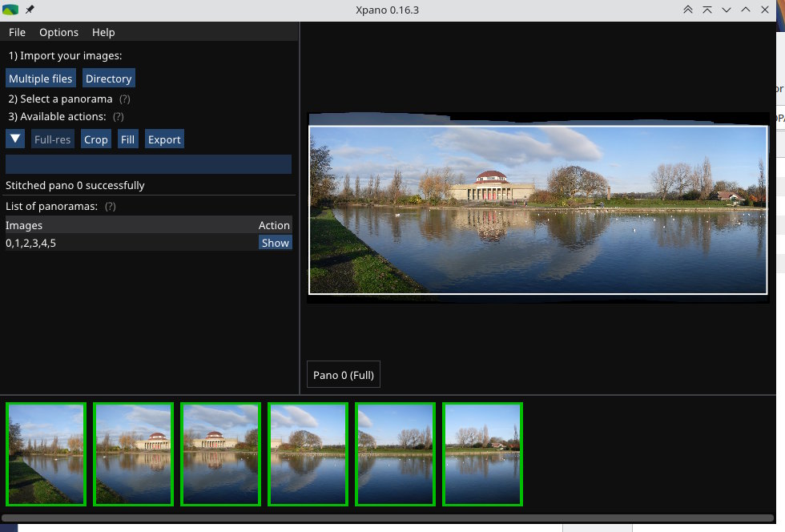
Task: Click the Full-res button
Action: [53, 139]
